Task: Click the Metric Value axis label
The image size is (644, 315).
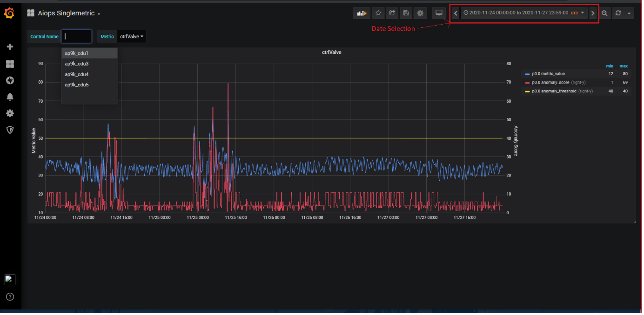Action: point(34,141)
